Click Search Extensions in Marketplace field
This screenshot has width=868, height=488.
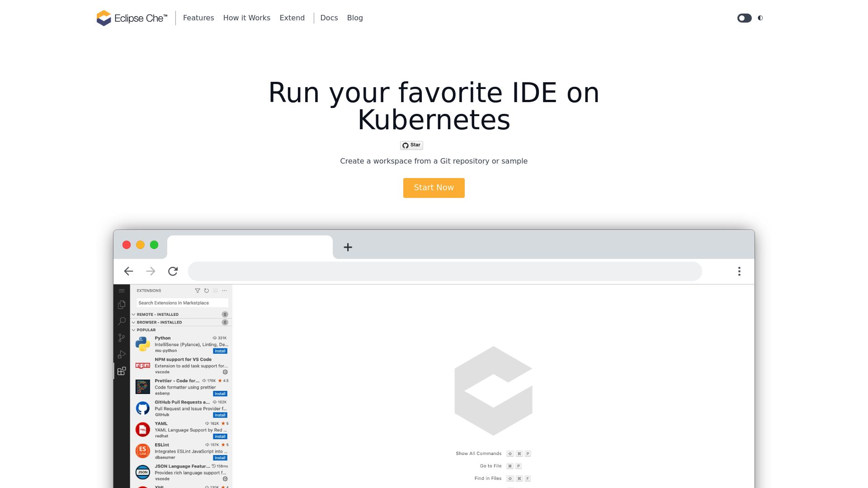[182, 303]
